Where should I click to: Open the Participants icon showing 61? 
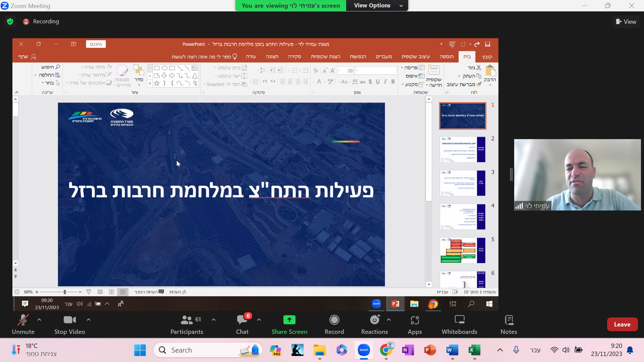click(186, 320)
